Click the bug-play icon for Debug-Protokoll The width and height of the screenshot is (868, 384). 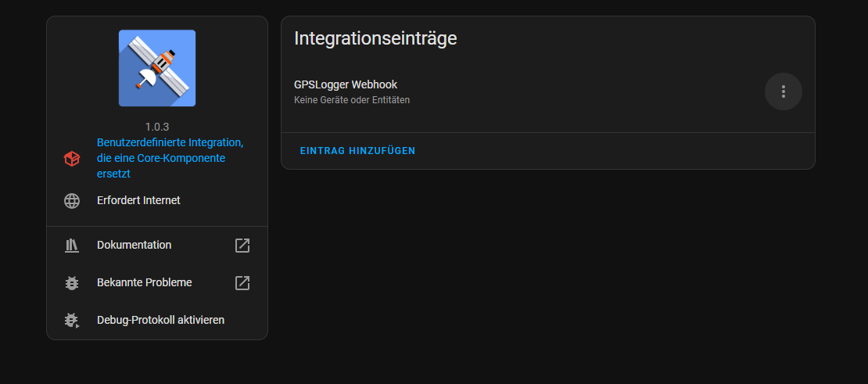pyautogui.click(x=72, y=321)
